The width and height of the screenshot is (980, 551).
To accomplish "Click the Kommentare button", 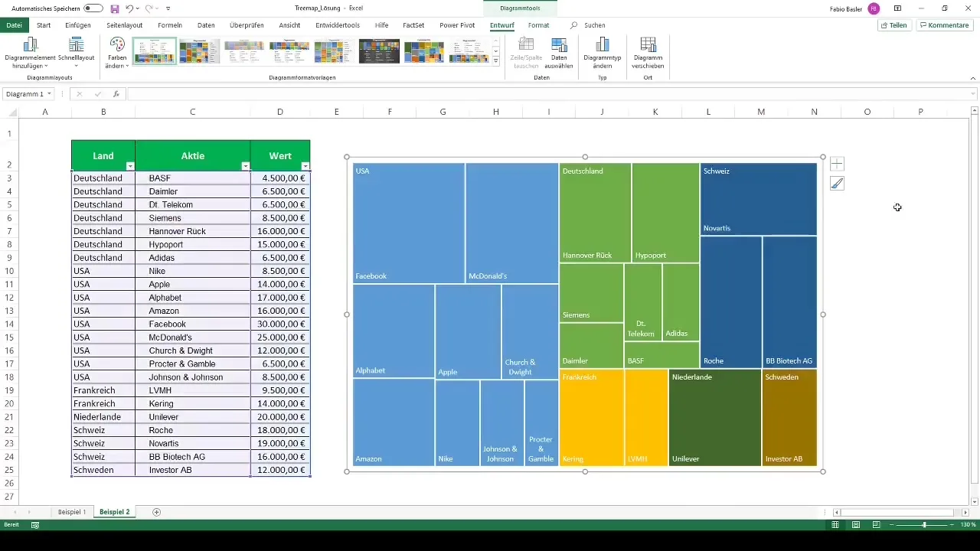I will [944, 25].
